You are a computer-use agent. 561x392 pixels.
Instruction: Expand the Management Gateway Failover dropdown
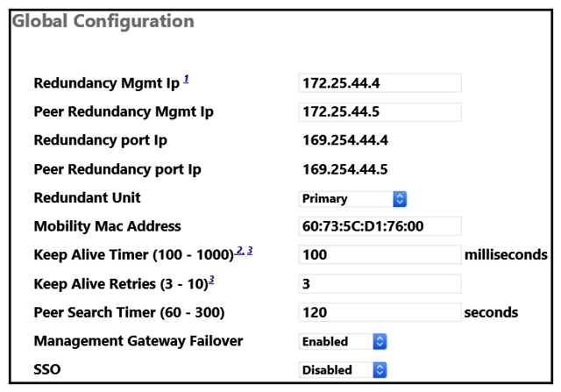point(344,341)
